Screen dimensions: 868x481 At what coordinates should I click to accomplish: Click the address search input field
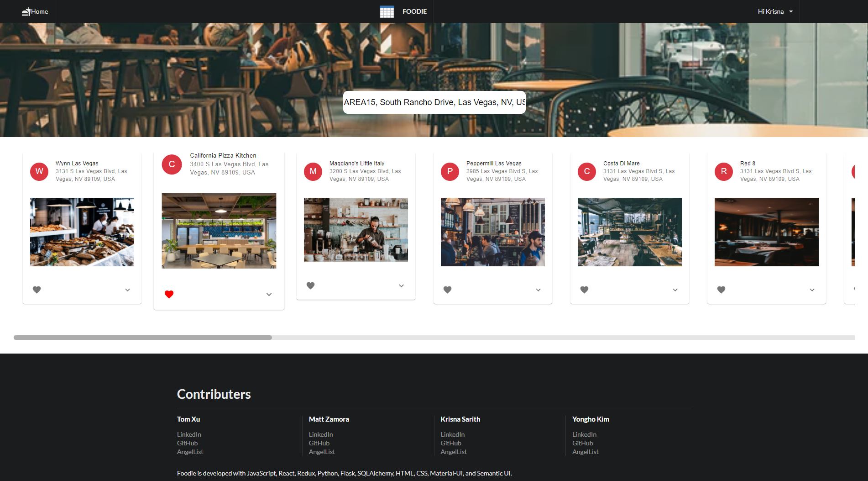point(434,102)
